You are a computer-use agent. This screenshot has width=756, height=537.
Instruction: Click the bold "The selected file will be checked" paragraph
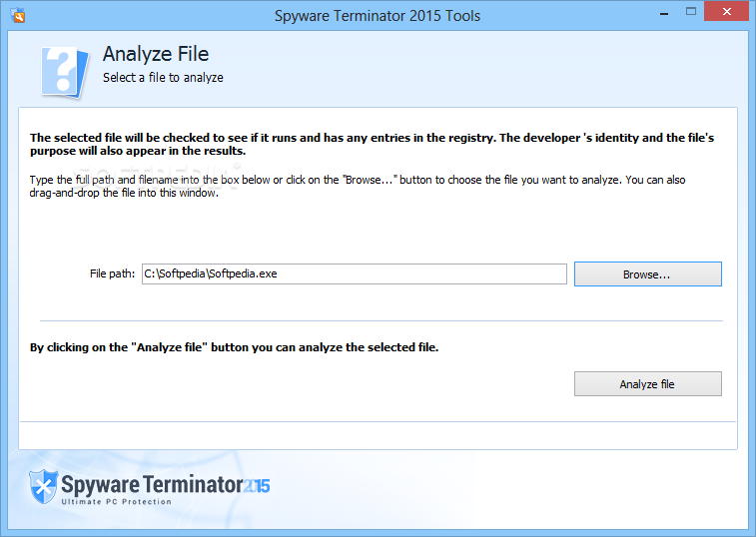click(x=372, y=144)
